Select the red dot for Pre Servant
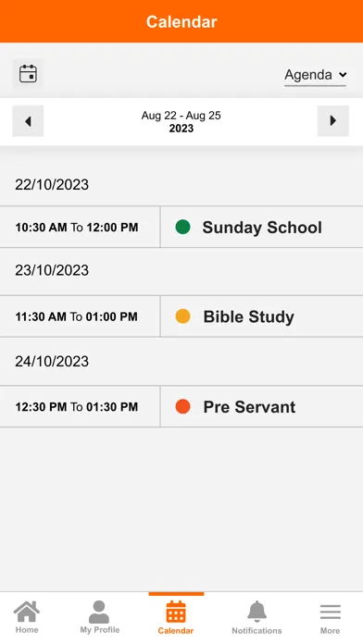 pyautogui.click(x=182, y=406)
